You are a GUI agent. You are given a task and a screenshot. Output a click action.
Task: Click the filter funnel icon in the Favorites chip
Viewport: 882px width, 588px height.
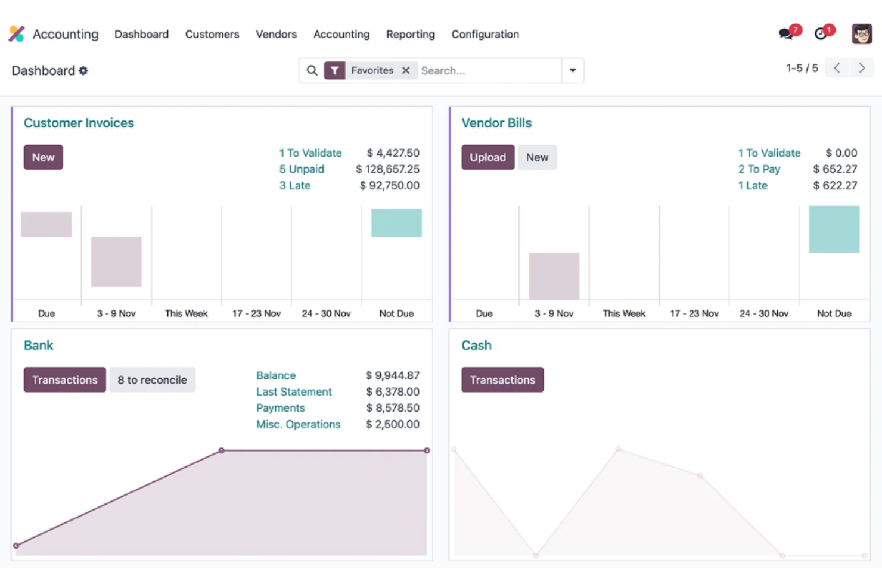334,70
